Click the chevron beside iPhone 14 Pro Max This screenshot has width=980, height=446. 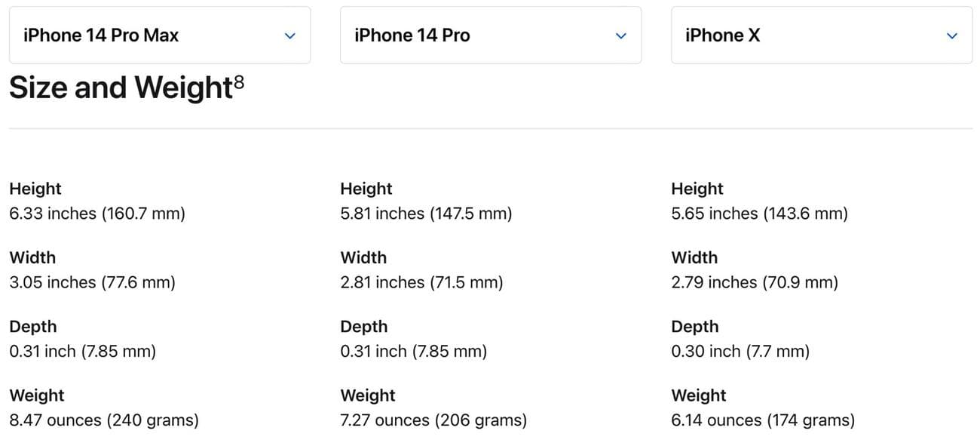coord(289,35)
